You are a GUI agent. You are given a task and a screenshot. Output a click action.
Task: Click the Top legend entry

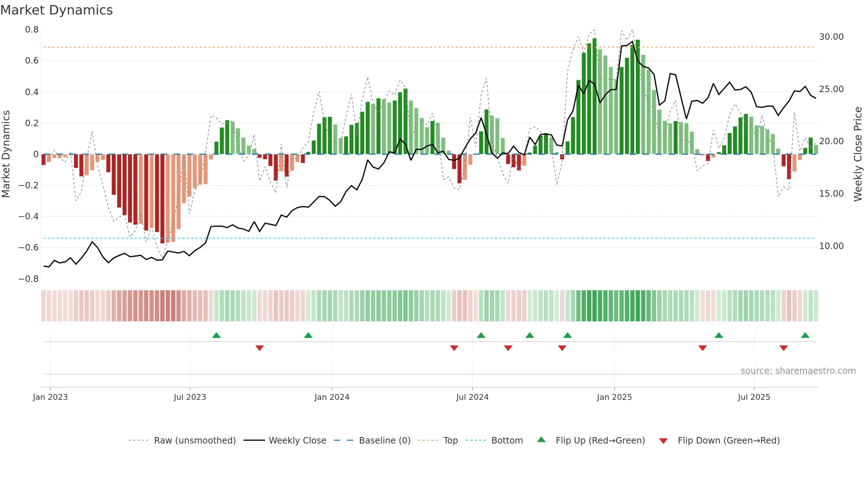tap(438, 440)
